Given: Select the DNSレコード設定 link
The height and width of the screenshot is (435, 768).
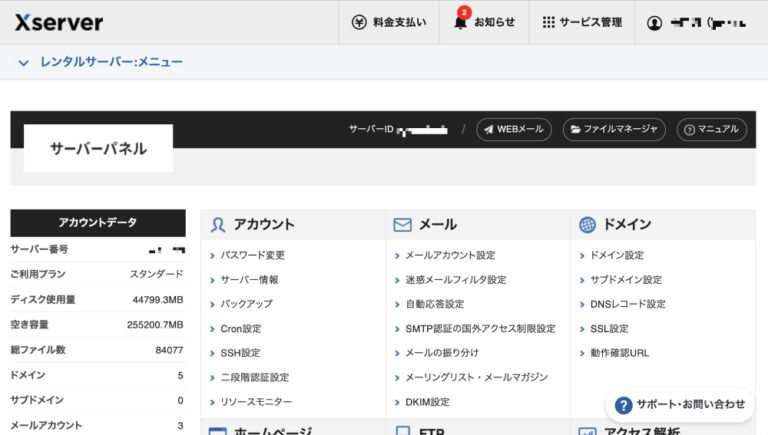Looking at the screenshot, I should (627, 304).
